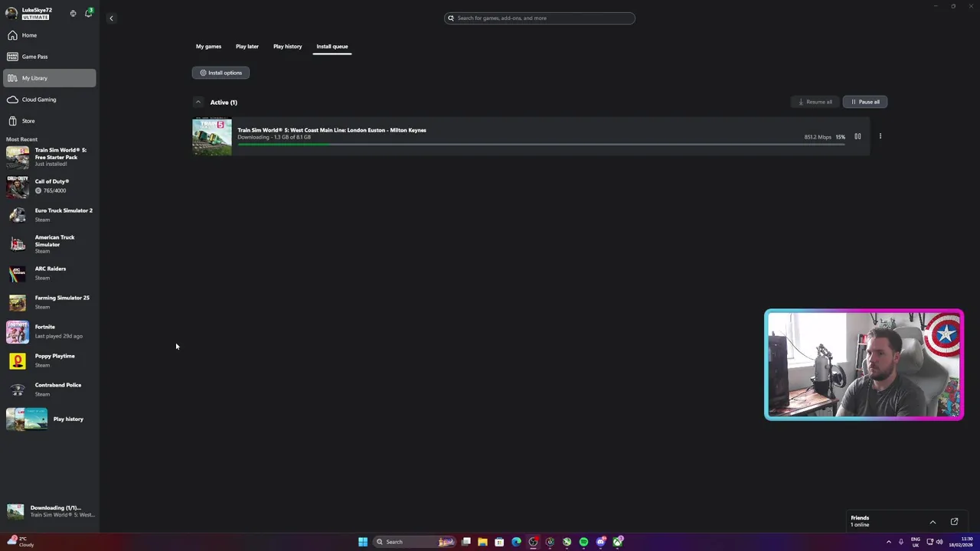
Task: Switch to the Play history tab
Action: [288, 47]
